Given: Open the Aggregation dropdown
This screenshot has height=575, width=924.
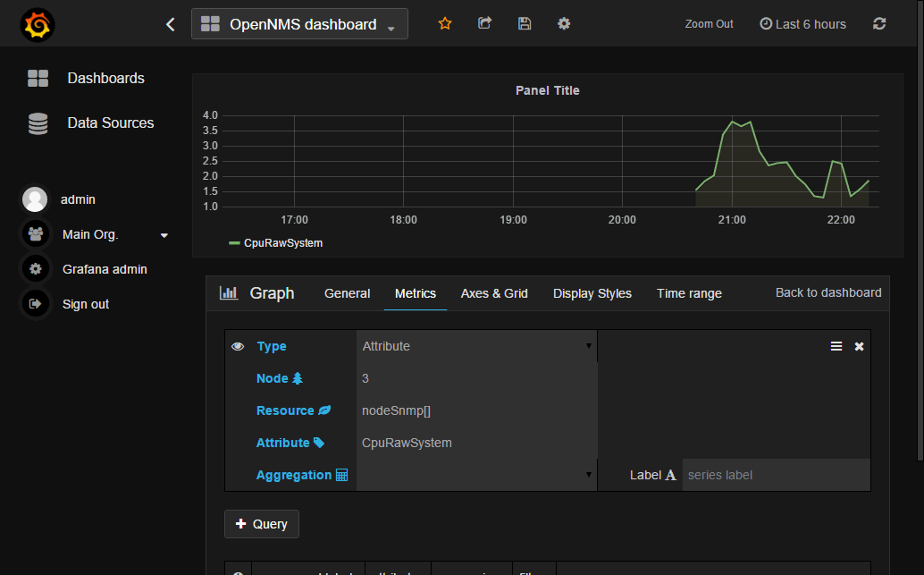Looking at the screenshot, I should pos(476,475).
